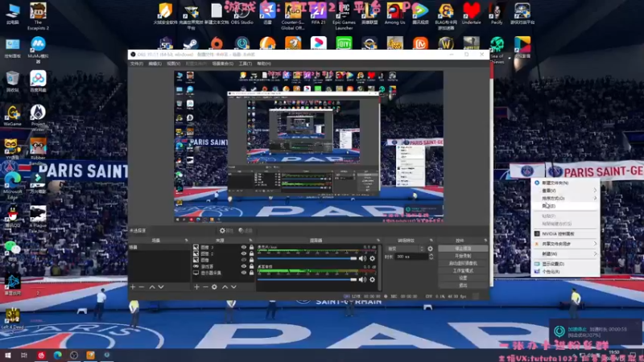The image size is (644, 362).
Task: Move the scene down in the Scenes panel
Action: [x=161, y=287]
